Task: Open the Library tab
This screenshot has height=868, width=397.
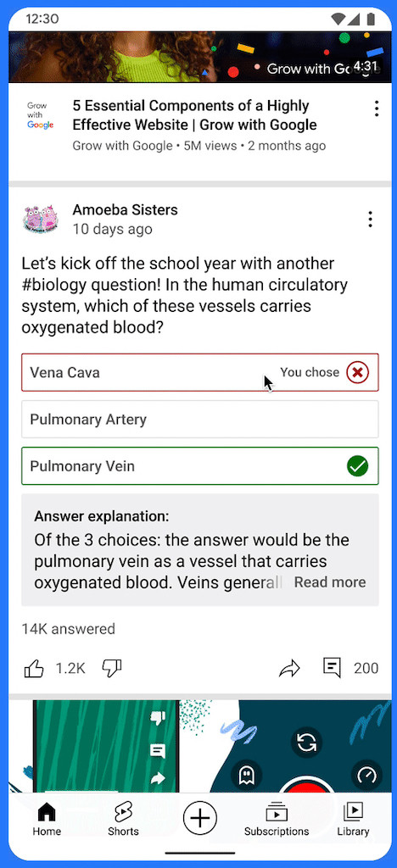Action: pyautogui.click(x=353, y=820)
